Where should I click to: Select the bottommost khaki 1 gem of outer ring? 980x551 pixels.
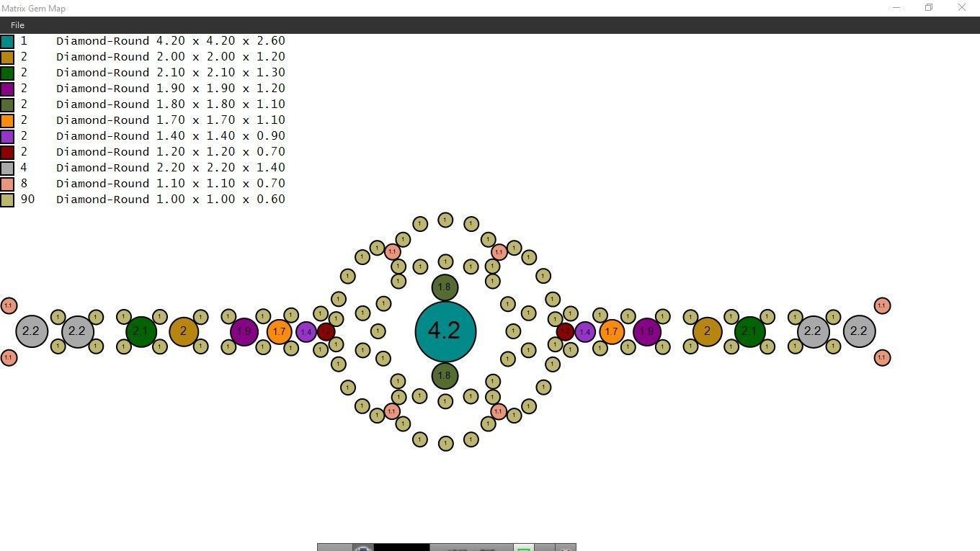click(x=445, y=443)
